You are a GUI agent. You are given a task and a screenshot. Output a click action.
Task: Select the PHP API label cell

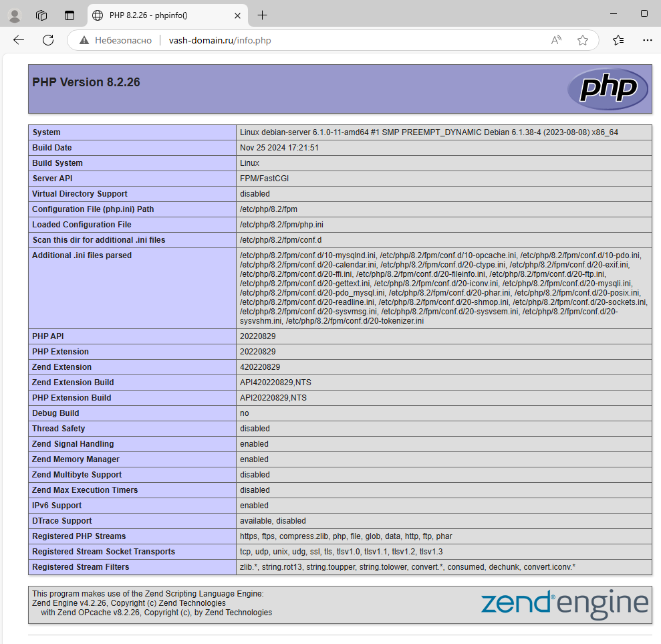[x=132, y=336]
